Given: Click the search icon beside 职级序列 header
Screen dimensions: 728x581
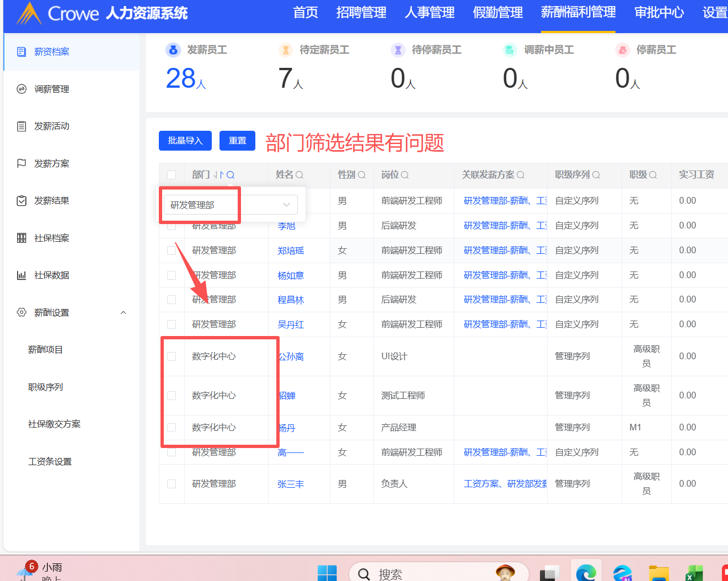Looking at the screenshot, I should pos(596,175).
